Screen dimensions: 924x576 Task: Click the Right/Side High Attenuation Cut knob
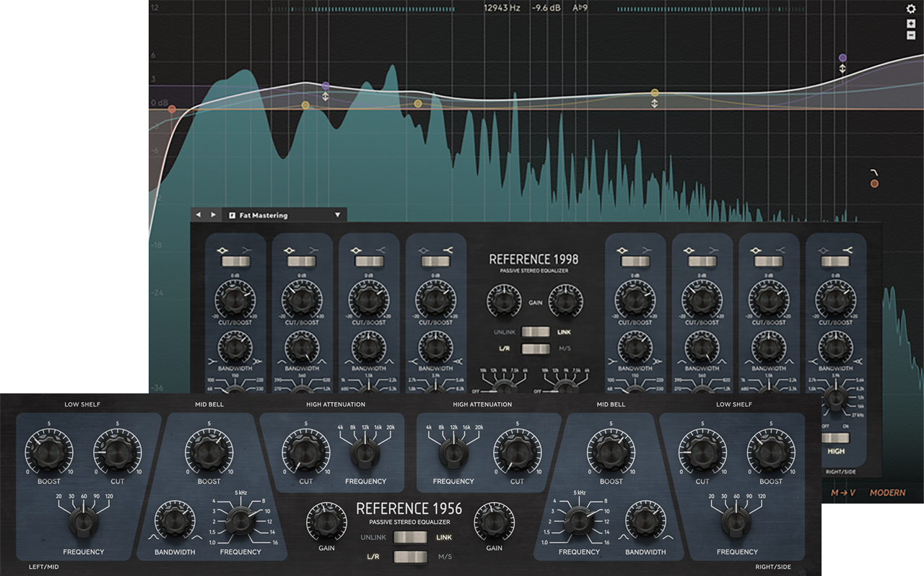click(x=517, y=452)
